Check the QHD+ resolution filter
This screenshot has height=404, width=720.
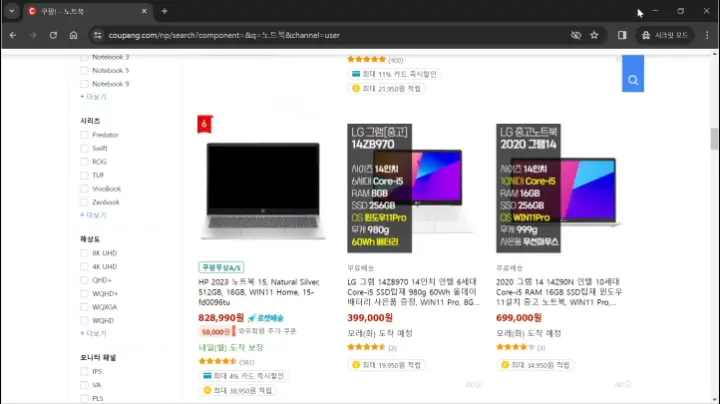click(x=84, y=280)
